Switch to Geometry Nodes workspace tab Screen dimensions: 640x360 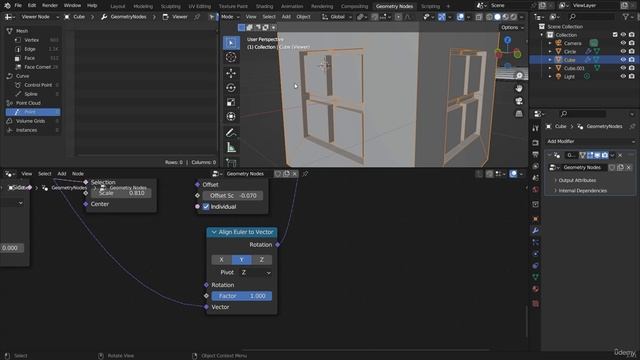pos(394,6)
